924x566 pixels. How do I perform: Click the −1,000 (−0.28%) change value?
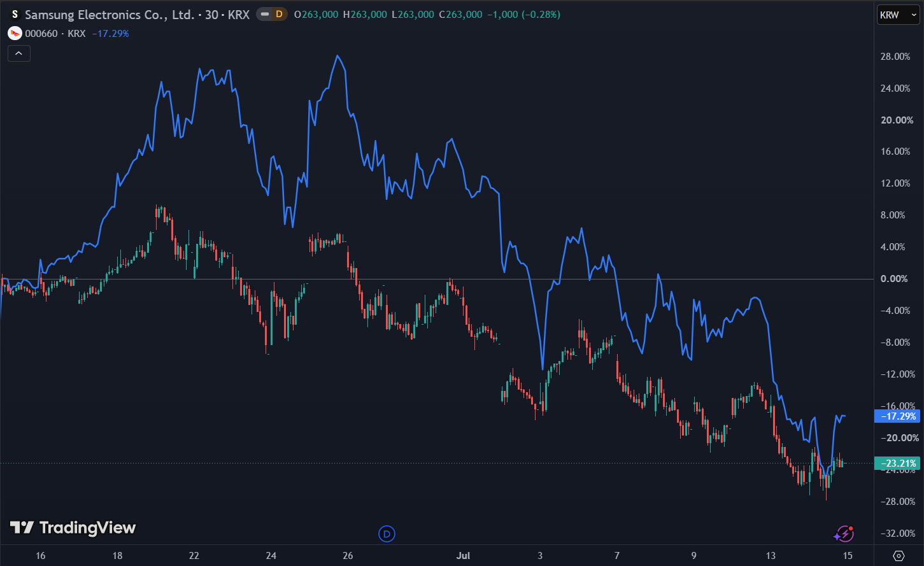point(524,15)
